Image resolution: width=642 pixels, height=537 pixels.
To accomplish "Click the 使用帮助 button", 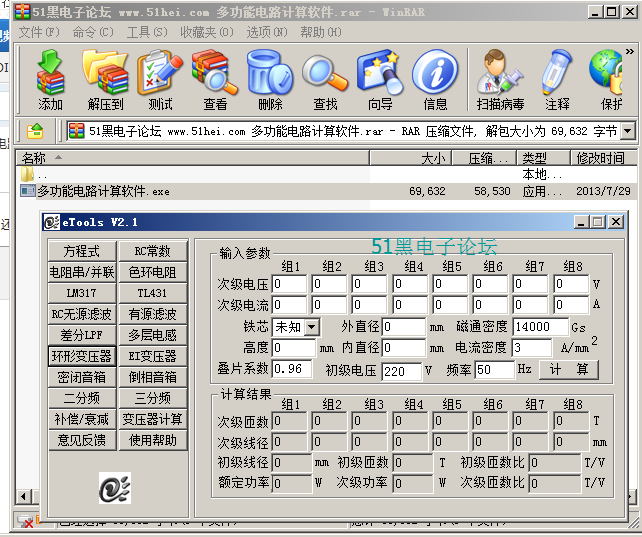I will click(x=153, y=440).
